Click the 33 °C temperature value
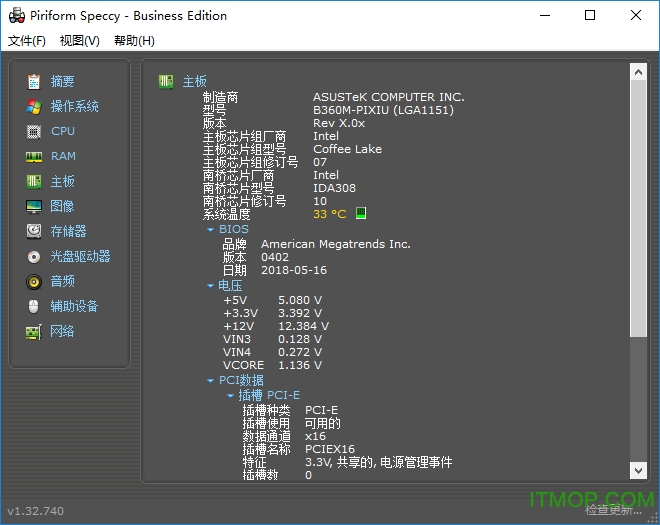660x525 pixels. (x=330, y=214)
